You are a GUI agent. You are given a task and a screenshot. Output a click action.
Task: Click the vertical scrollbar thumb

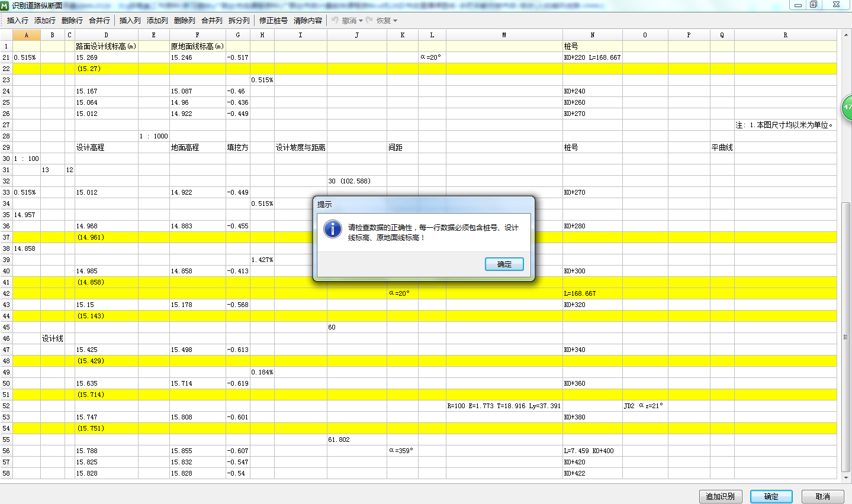point(846,337)
